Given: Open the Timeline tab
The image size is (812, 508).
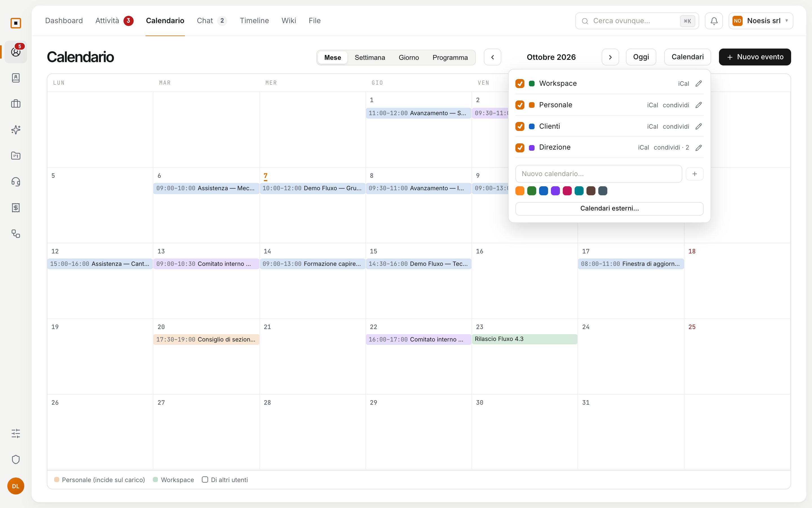Looking at the screenshot, I should point(254,21).
